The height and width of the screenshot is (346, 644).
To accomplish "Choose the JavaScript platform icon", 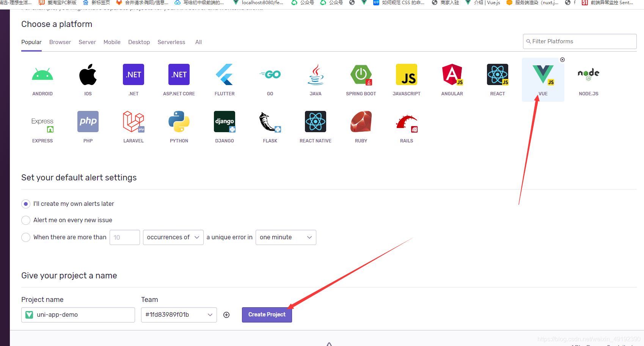I will pyautogui.click(x=407, y=74).
